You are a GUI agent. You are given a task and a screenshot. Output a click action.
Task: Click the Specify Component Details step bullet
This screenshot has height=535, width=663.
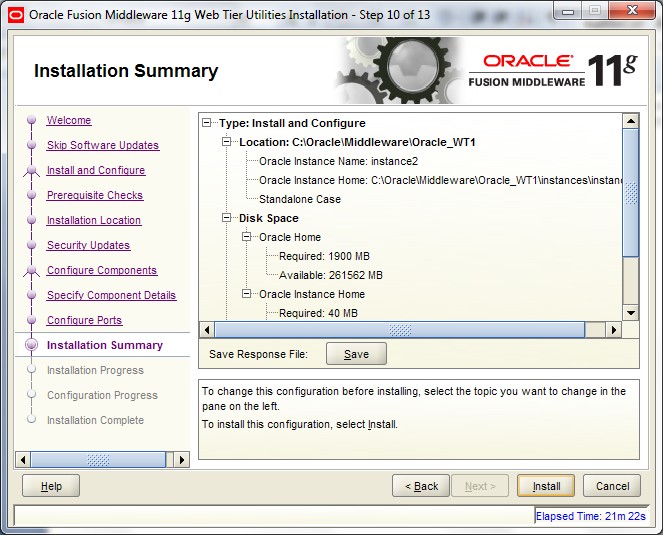tap(31, 295)
